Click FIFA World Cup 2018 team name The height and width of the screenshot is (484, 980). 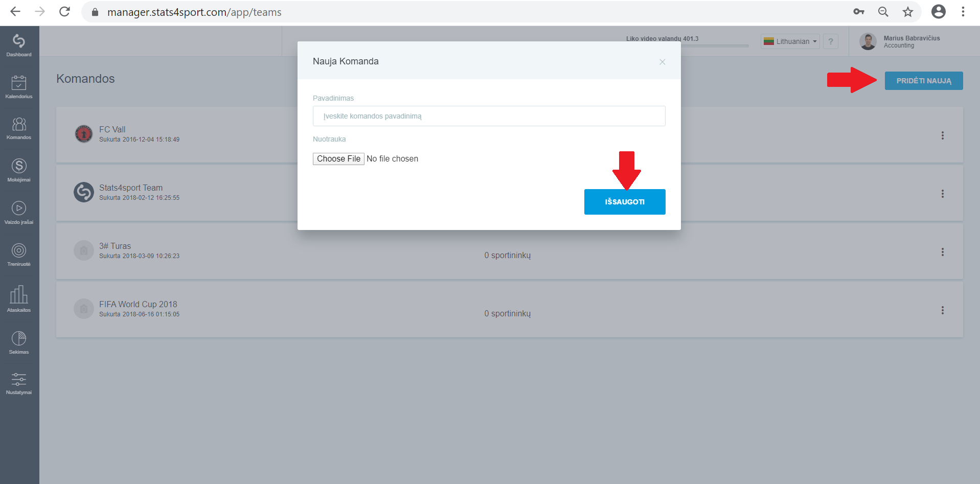(x=138, y=304)
